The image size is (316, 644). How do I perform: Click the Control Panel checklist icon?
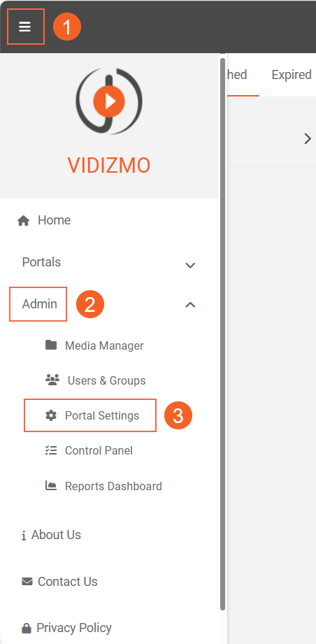[x=51, y=450]
